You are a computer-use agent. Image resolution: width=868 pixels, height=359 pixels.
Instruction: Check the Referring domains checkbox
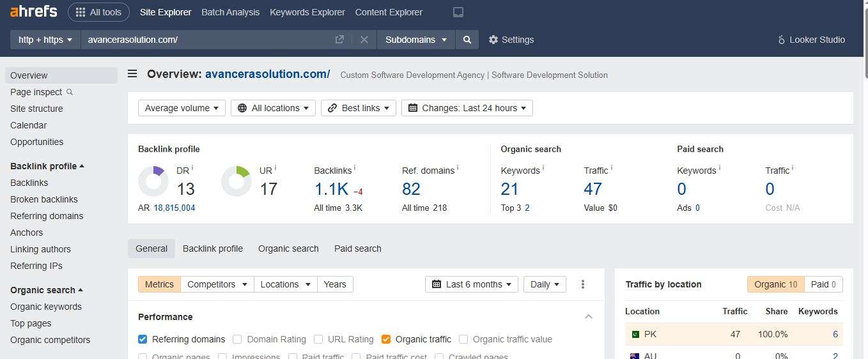click(x=143, y=339)
